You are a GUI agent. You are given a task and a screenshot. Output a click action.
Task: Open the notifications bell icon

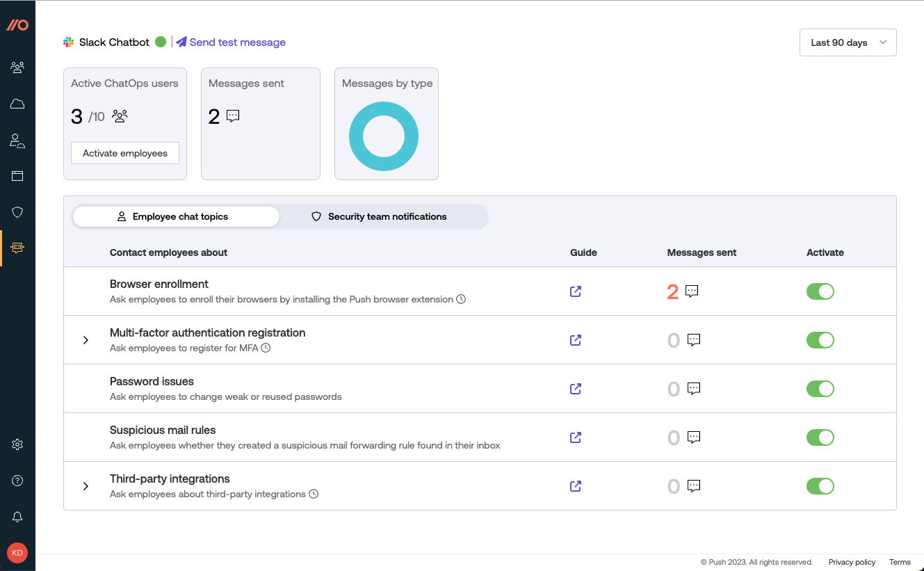(17, 517)
